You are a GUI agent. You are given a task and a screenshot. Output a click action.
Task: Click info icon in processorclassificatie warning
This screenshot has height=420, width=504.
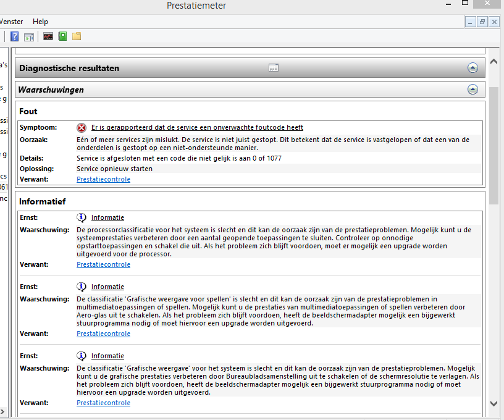[82, 217]
